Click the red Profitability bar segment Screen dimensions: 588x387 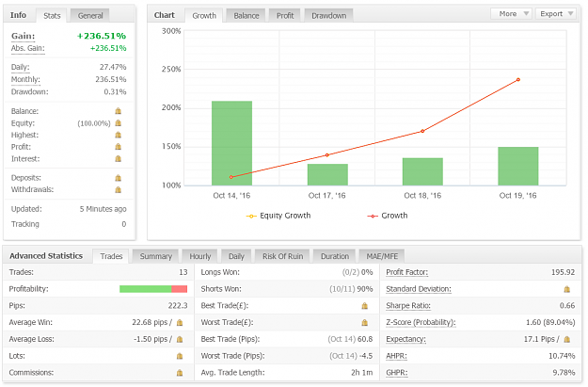pos(180,289)
